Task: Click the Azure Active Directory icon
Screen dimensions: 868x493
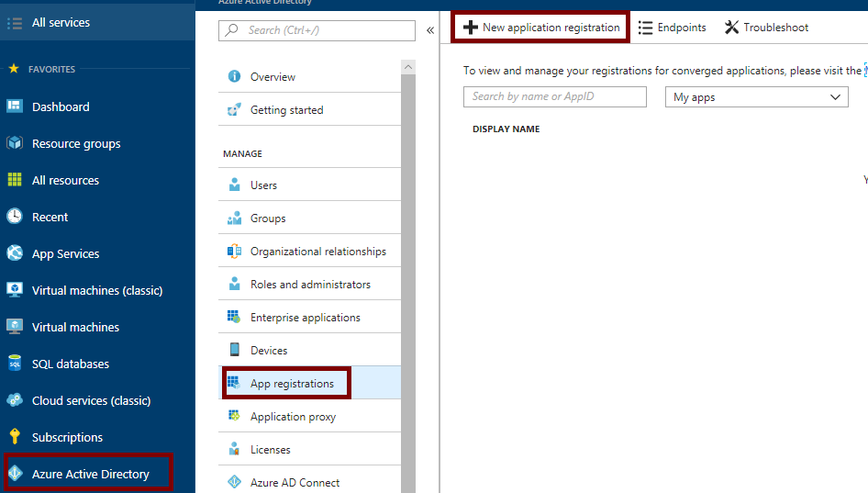Action: click(x=15, y=474)
